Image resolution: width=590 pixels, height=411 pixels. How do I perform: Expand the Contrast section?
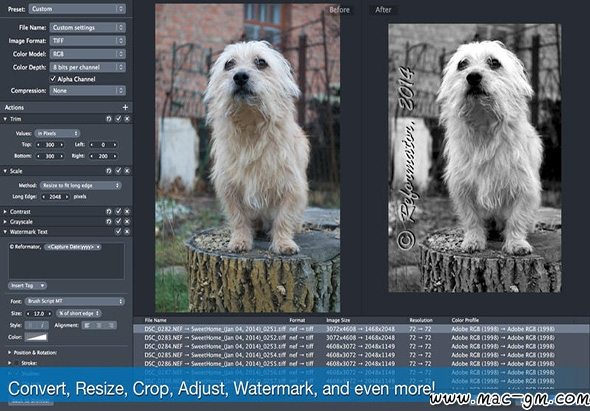pos(5,212)
